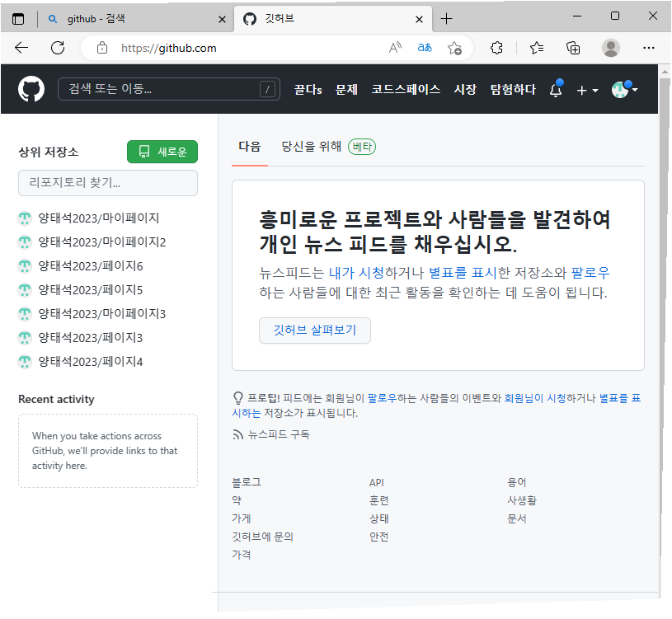This screenshot has width=672, height=619.
Task: Open repository 양태석2023/페이지5
Action: (91, 290)
